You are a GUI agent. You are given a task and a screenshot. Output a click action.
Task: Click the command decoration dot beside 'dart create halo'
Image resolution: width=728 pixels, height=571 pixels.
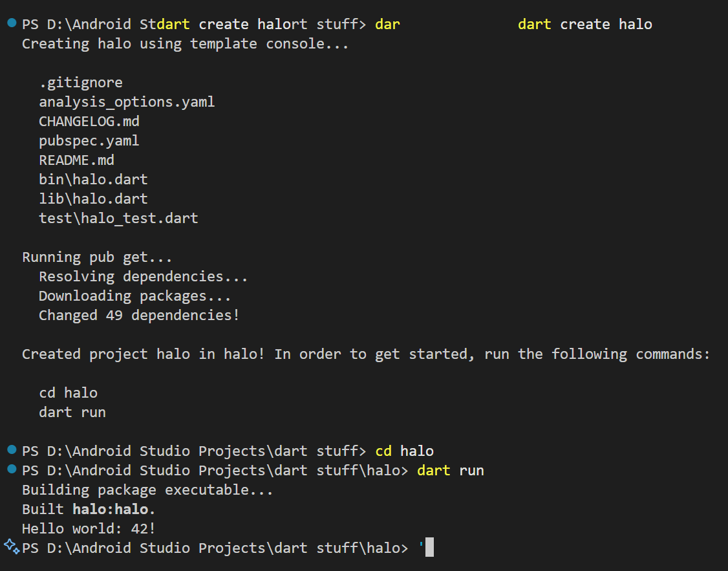[x=12, y=23]
